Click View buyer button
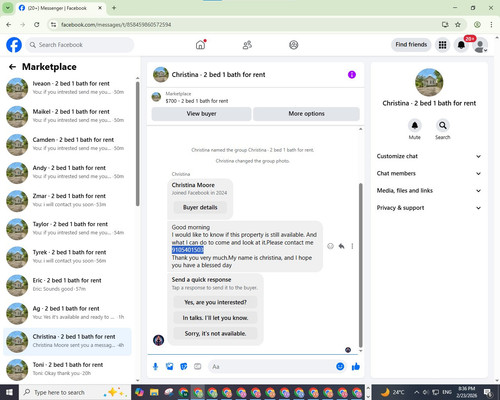 point(201,114)
